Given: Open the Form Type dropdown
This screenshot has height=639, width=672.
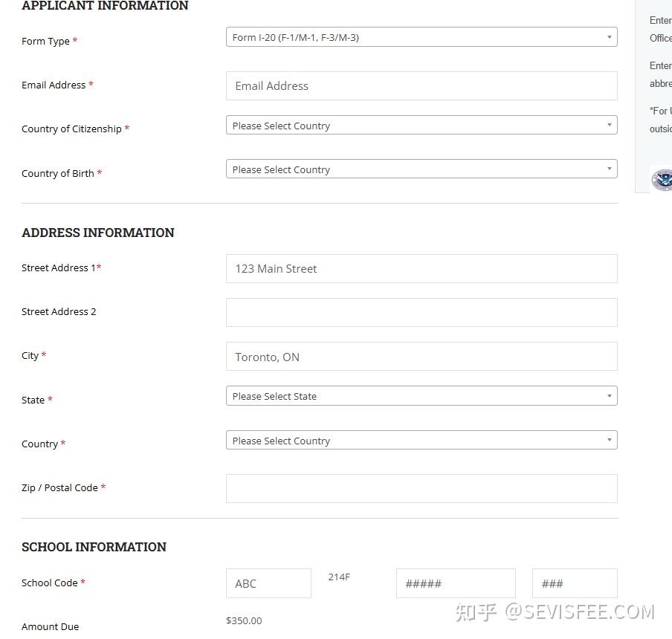Looking at the screenshot, I should [x=421, y=37].
